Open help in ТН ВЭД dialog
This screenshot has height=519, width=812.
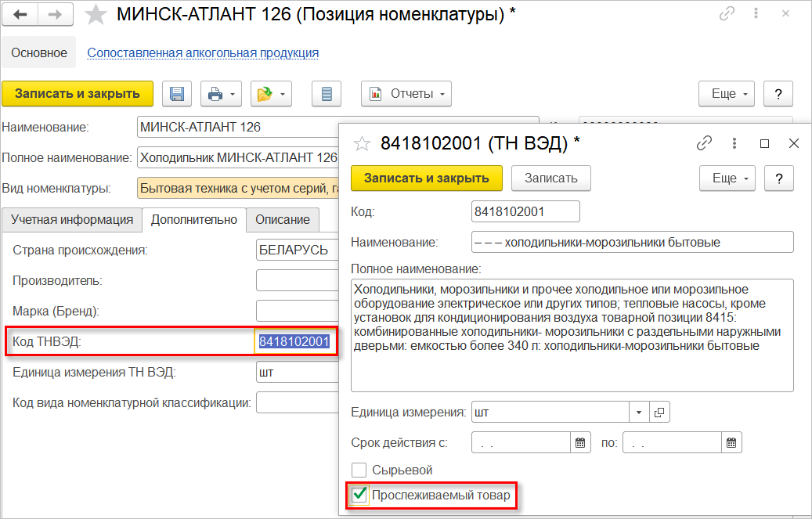coord(779,178)
